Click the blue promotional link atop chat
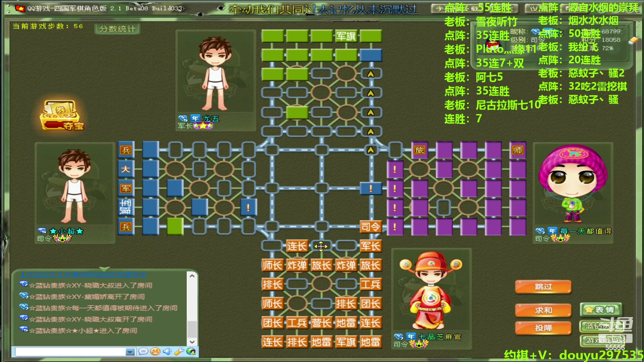Viewport: 644px width, 362px height. click(84, 275)
